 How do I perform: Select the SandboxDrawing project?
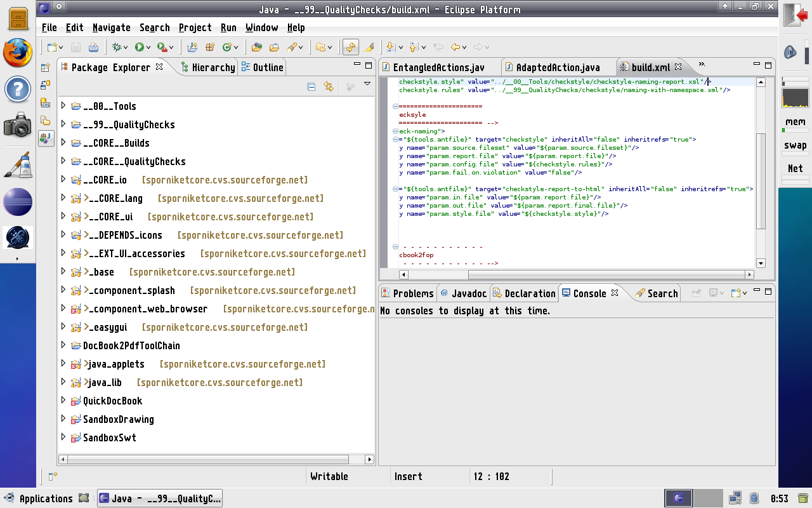[x=119, y=419]
